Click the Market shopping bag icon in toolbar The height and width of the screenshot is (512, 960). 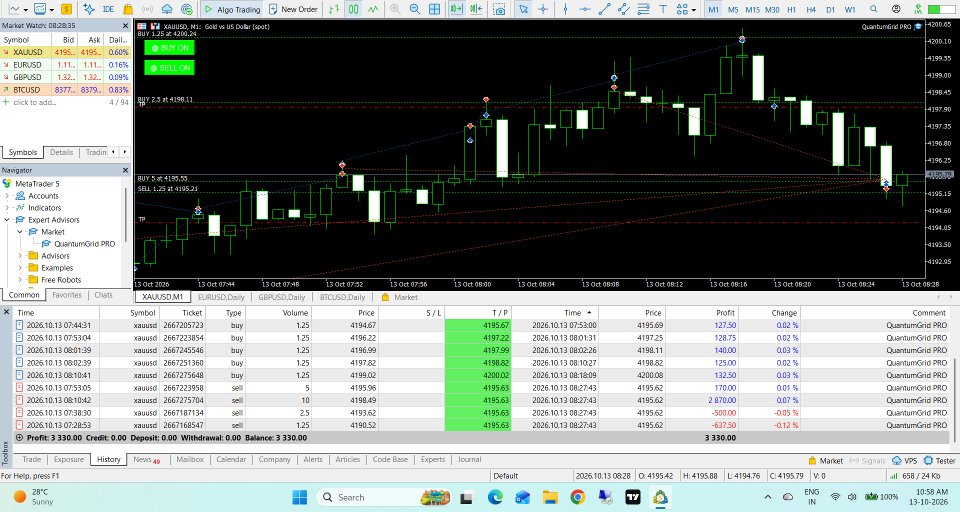pos(128,9)
